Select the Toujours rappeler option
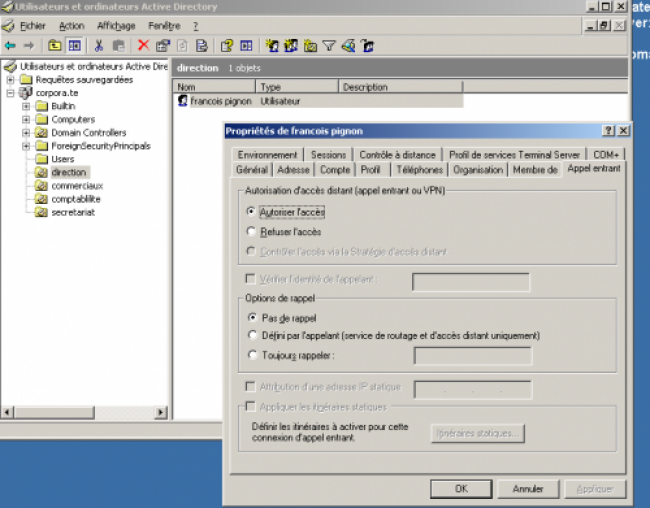 point(251,354)
